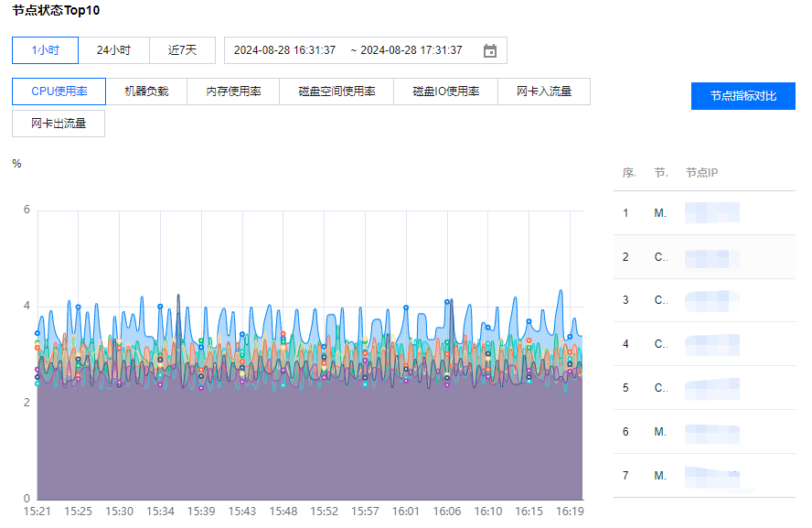The height and width of the screenshot is (528, 812).
Task: Select row 1 in the node table
Action: click(704, 213)
